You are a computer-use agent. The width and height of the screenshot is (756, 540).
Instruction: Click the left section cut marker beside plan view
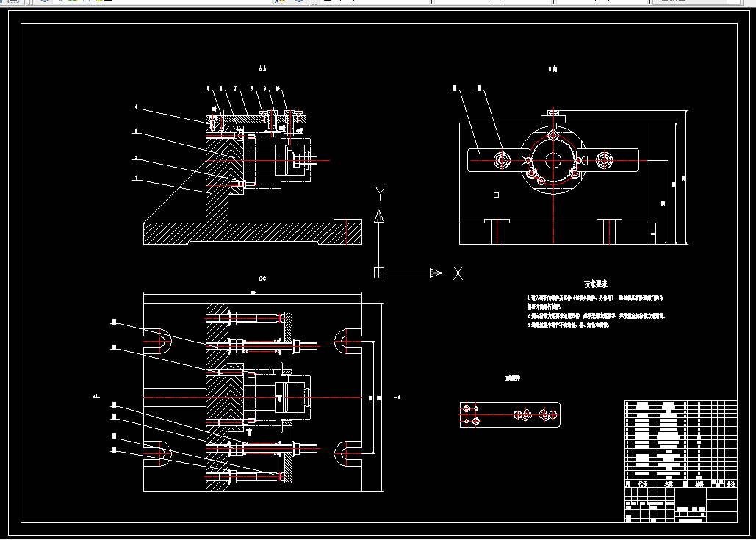(96, 396)
